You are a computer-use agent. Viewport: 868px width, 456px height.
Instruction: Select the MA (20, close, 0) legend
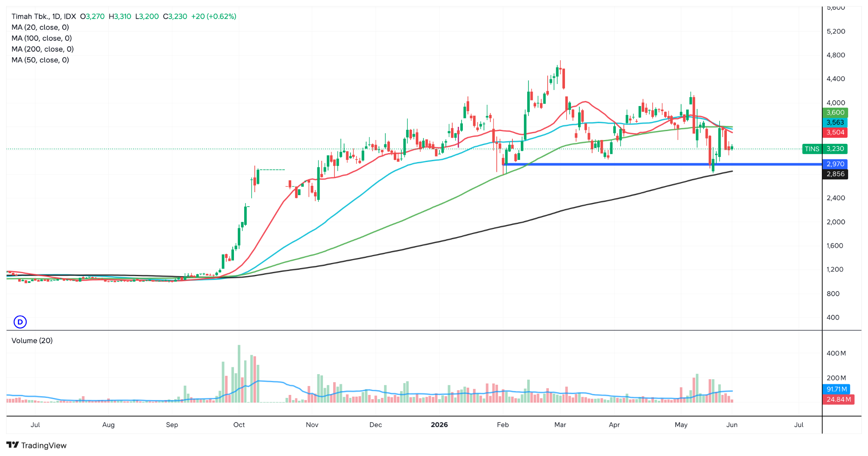click(40, 27)
